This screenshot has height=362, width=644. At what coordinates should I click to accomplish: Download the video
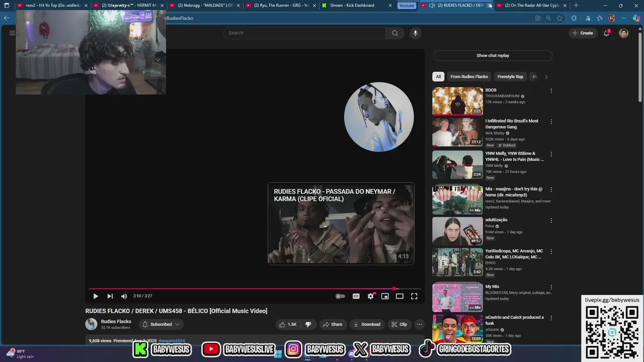(x=367, y=324)
